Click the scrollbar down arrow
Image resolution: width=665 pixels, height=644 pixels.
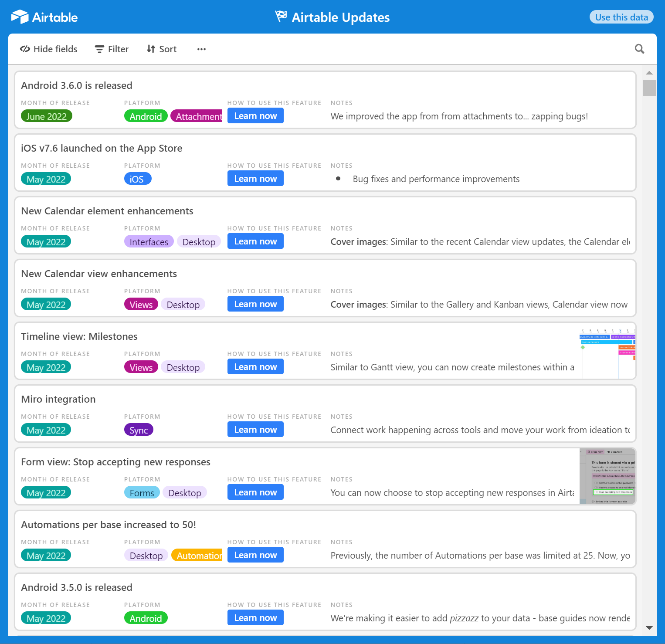click(x=649, y=628)
